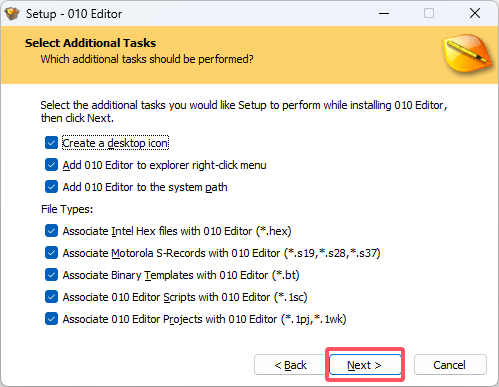Cancel the 010 Editor setup
This screenshot has height=387, width=499.
tap(450, 365)
